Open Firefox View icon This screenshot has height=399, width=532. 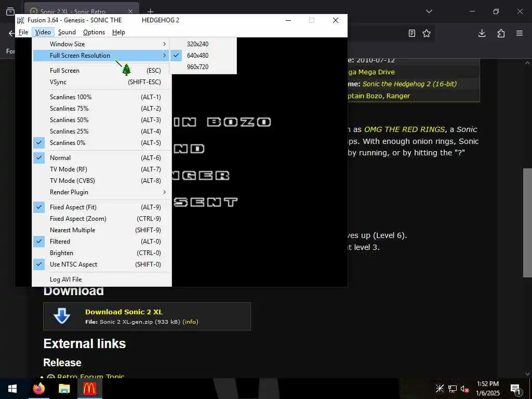tap(10, 11)
